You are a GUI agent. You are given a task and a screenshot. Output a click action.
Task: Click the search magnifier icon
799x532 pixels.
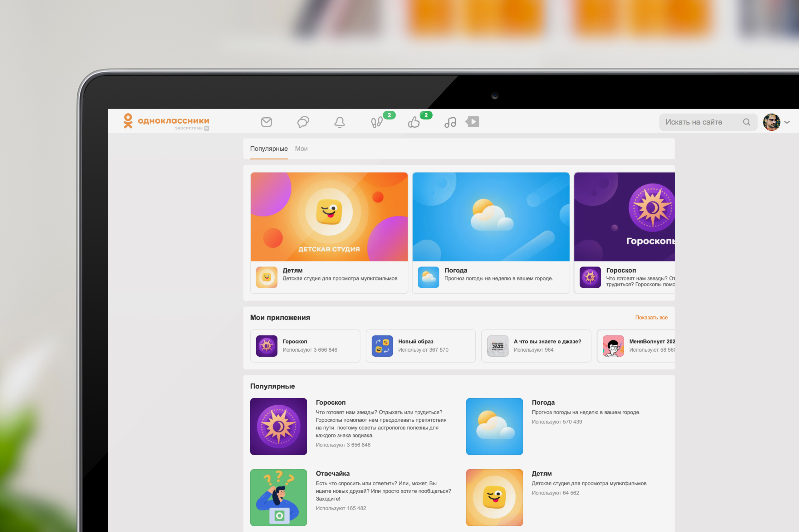(747, 122)
